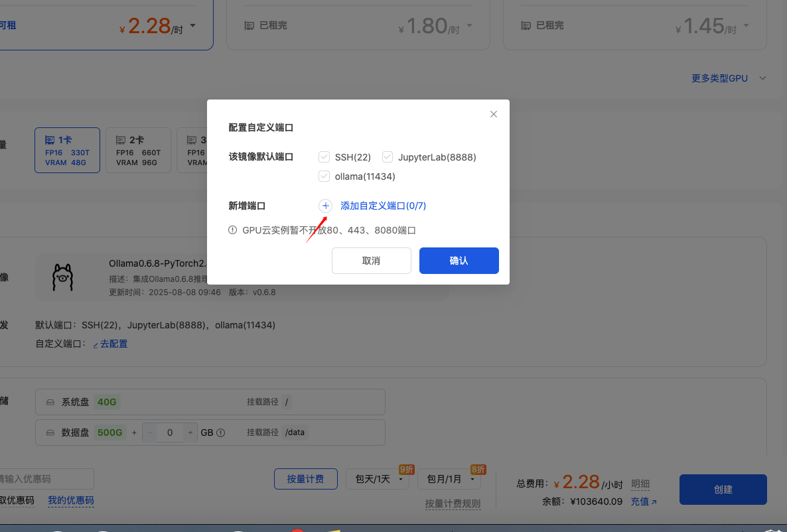Click the warning icon before GPU port notice
The image size is (787, 532).
[x=233, y=230]
